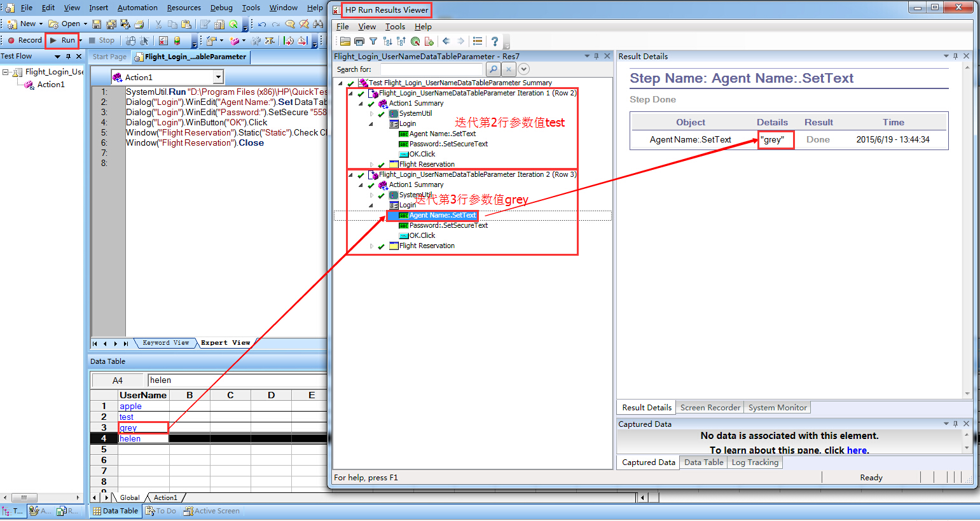Screen dimensions: 980x521
Task: Open the dropdown arrow next to New
Action: click(41, 24)
